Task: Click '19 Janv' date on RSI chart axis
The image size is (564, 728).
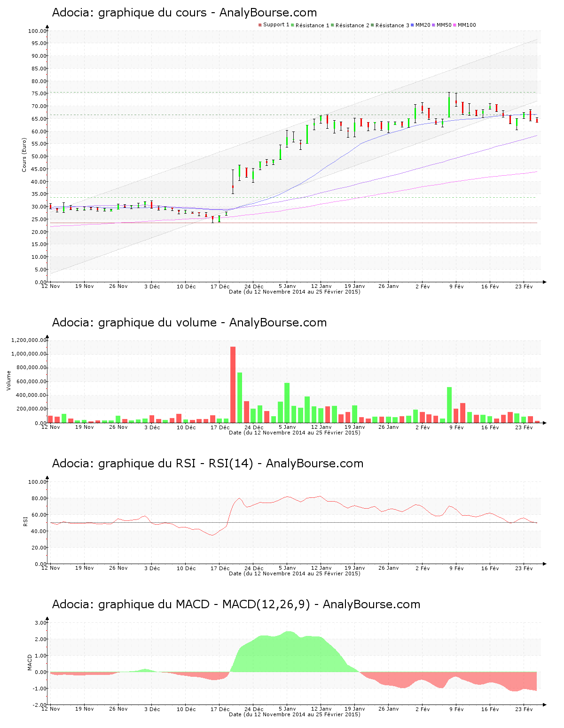Action: [x=355, y=568]
